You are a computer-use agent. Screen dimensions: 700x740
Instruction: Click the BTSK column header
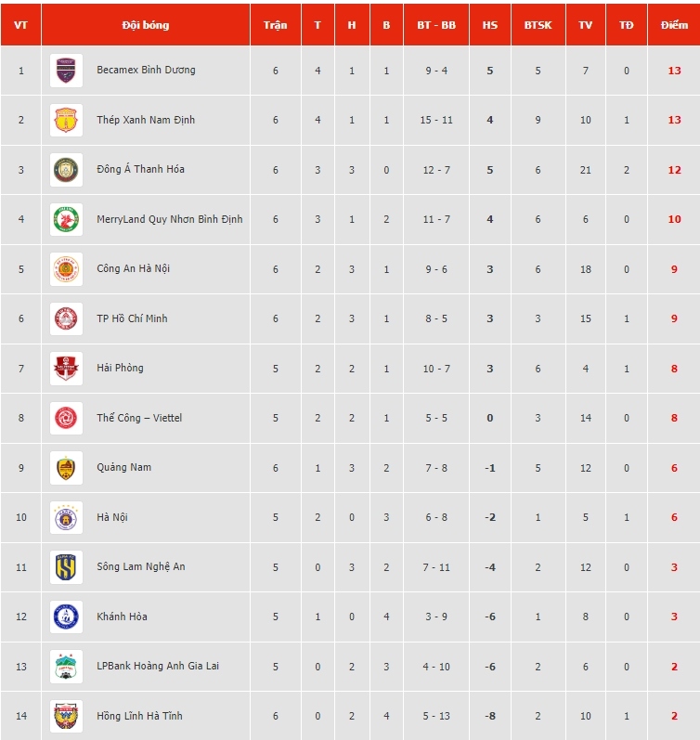[x=538, y=25]
